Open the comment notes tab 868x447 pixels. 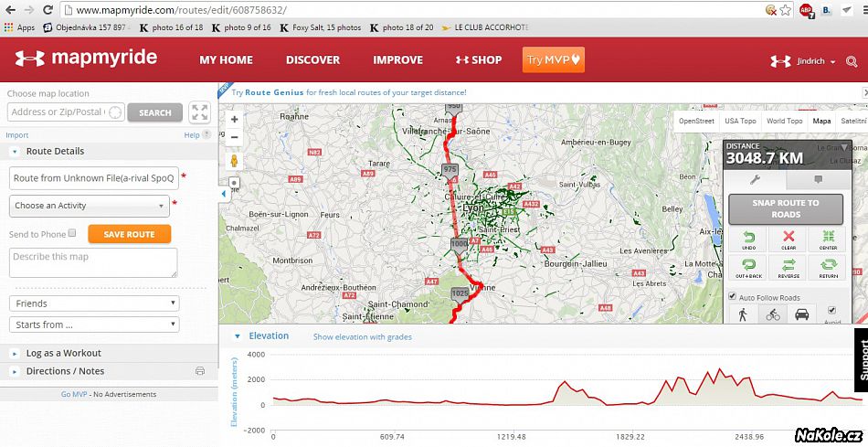tap(818, 179)
